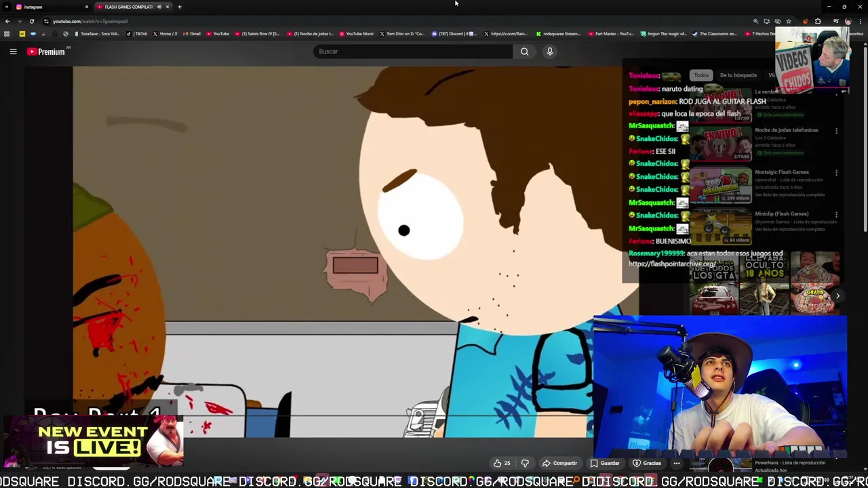868x488 pixels.
Task: Open Gmail bookmark
Action: (192, 34)
